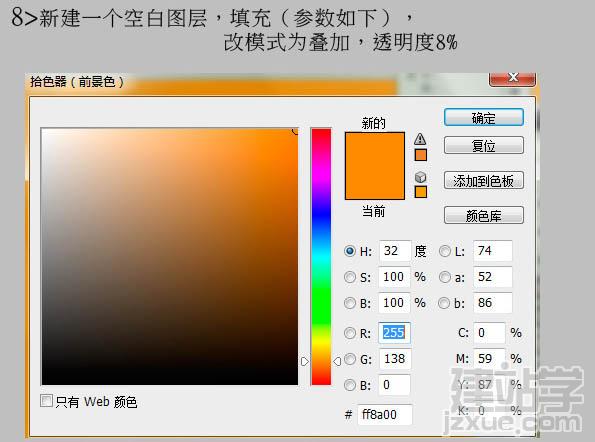Confirm with the 确定 button

484,118
